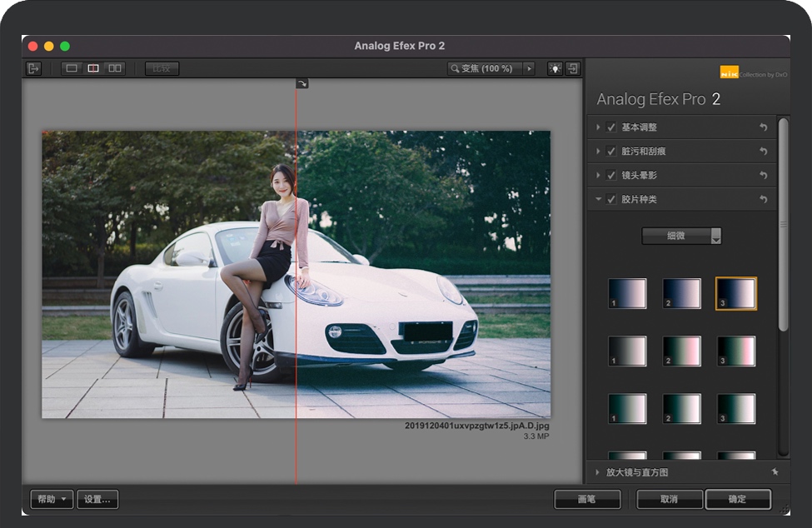Click the 取消 button
The width and height of the screenshot is (812, 528).
tap(669, 500)
